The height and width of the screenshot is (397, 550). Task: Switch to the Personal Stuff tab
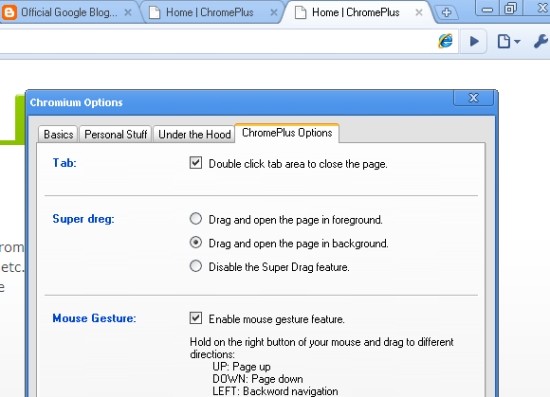115,134
